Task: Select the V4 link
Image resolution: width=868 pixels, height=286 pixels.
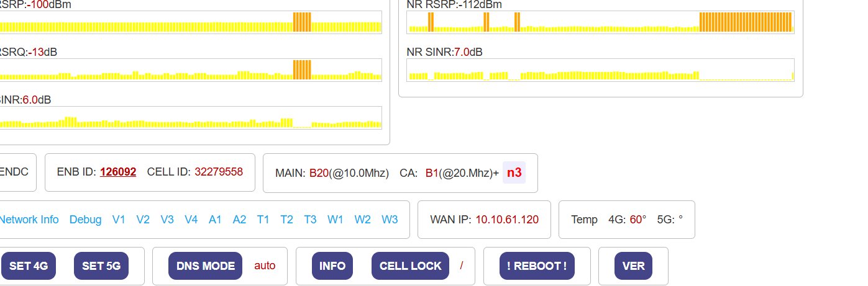Action: point(191,220)
